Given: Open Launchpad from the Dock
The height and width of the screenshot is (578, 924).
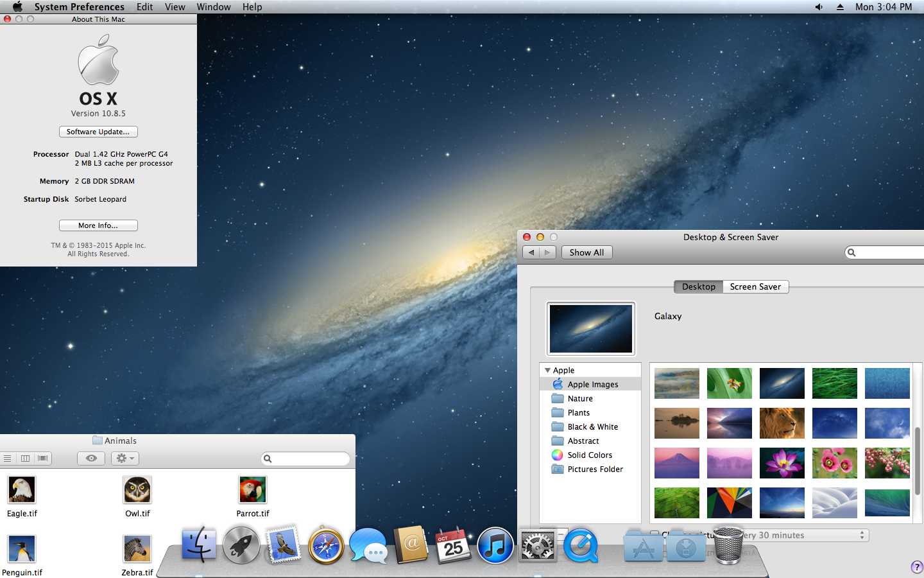Looking at the screenshot, I should [241, 546].
